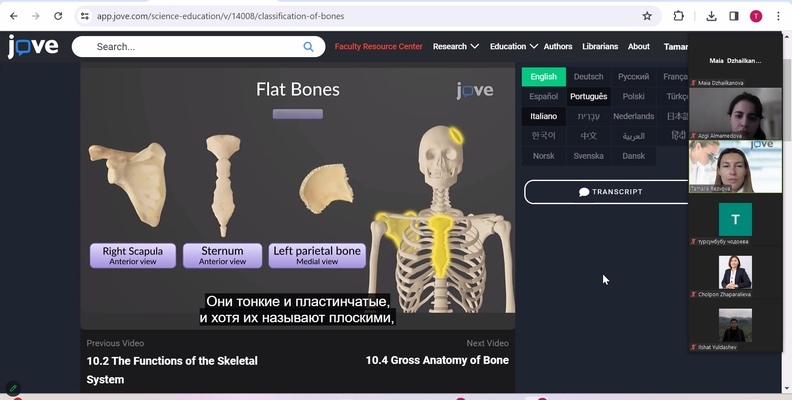Expand the Education dropdown menu
Image resolution: width=792 pixels, height=400 pixels.
click(x=514, y=46)
